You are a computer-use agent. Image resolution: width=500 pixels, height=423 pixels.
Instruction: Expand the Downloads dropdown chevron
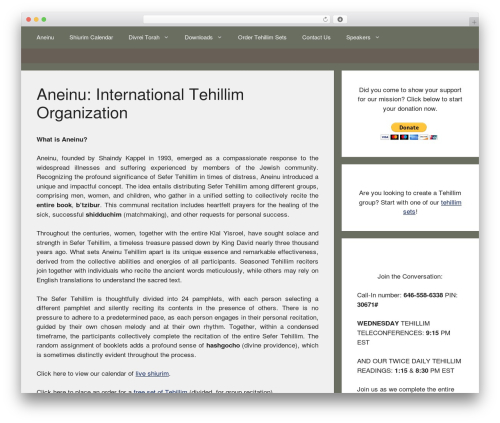(220, 37)
